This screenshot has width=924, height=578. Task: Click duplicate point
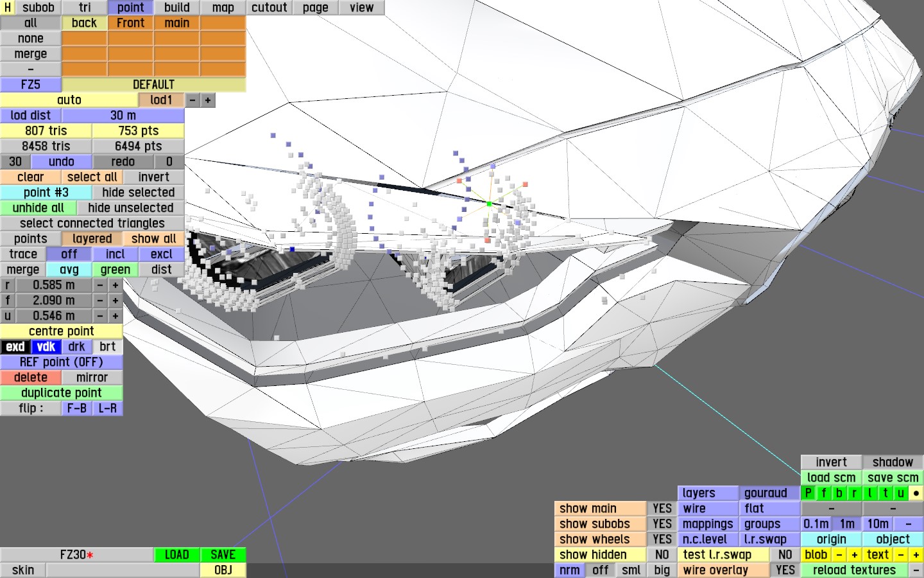pos(62,393)
